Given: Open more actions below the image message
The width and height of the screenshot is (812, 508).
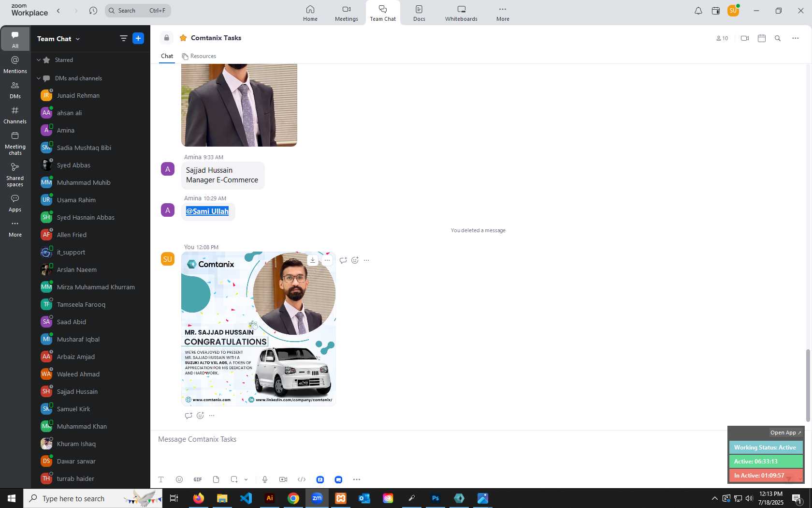Looking at the screenshot, I should point(212,416).
